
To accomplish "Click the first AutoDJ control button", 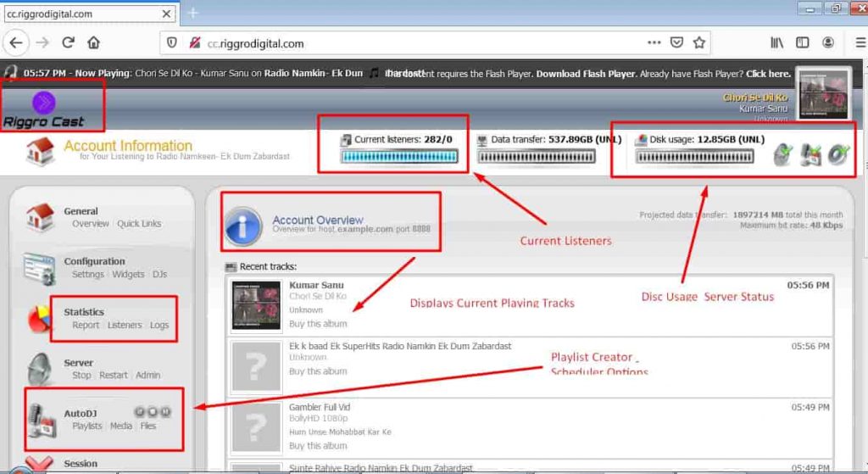I will click(140, 412).
